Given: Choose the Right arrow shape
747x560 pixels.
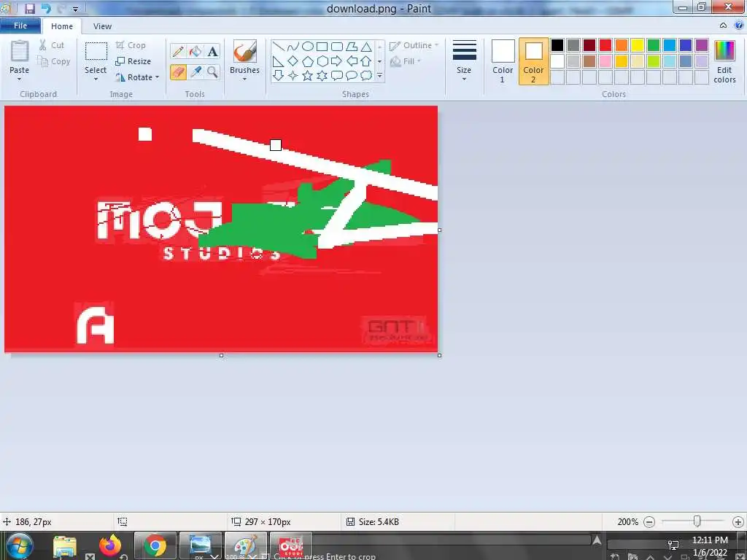Looking at the screenshot, I should click(337, 61).
